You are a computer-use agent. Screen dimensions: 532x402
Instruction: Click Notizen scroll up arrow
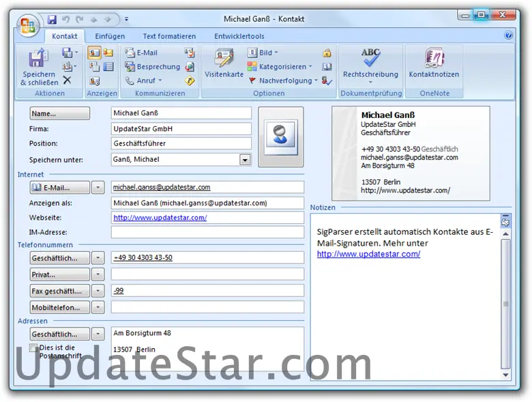click(x=505, y=233)
